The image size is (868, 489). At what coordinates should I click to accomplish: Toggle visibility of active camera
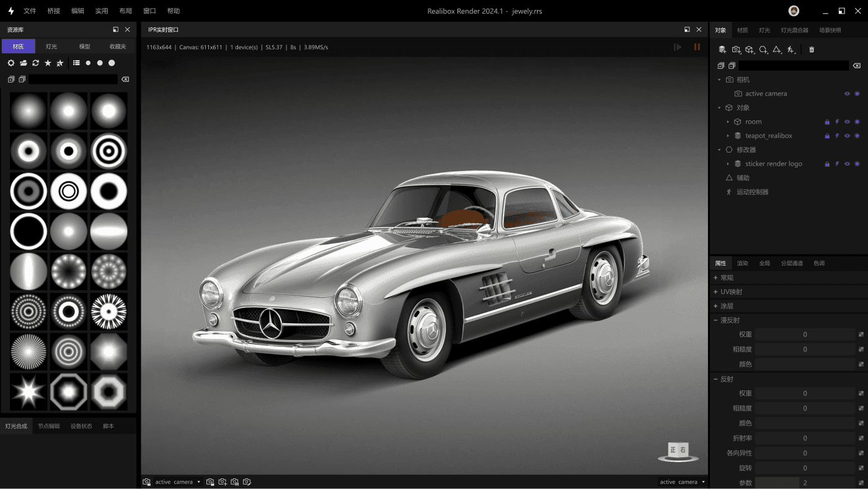pyautogui.click(x=847, y=94)
